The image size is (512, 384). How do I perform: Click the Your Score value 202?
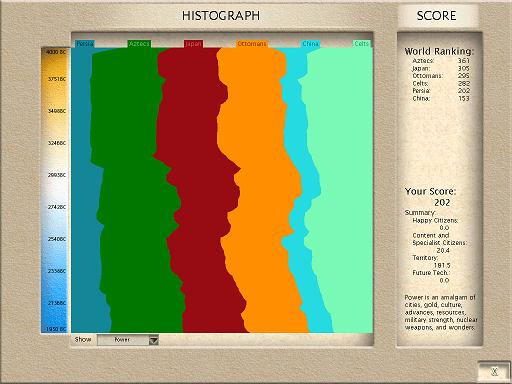pyautogui.click(x=442, y=202)
